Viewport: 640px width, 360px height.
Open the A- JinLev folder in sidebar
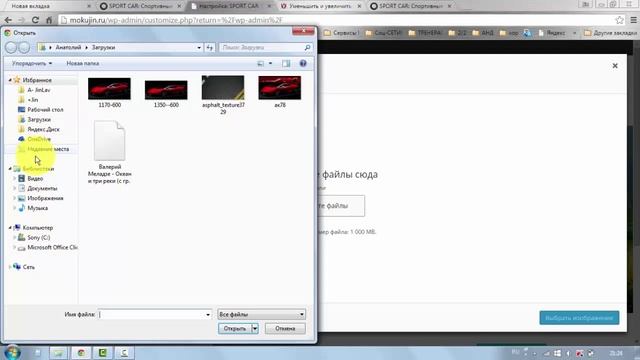pos(39,90)
